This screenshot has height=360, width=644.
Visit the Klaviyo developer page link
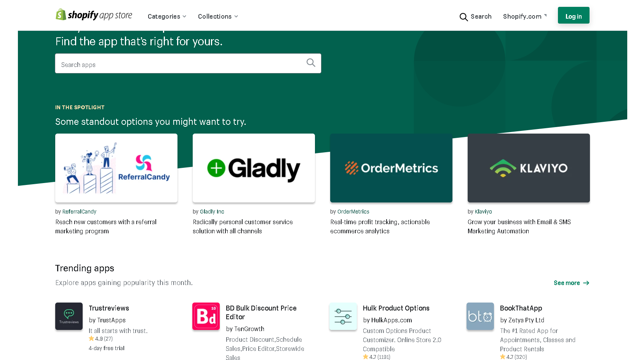coord(483,212)
